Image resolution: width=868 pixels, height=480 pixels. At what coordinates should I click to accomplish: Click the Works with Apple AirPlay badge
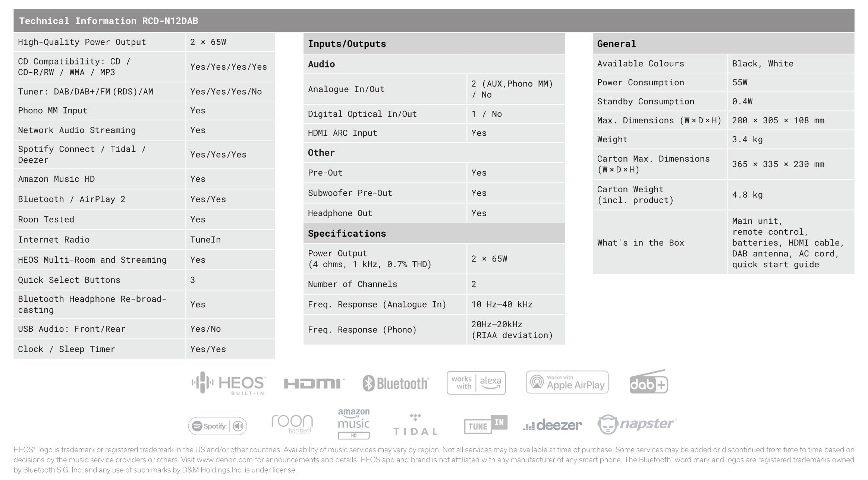pyautogui.click(x=567, y=382)
